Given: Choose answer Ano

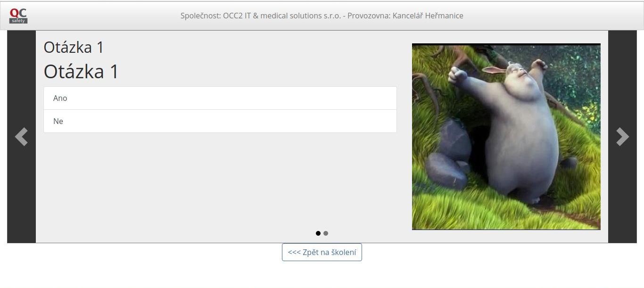Looking at the screenshot, I should pyautogui.click(x=220, y=98).
